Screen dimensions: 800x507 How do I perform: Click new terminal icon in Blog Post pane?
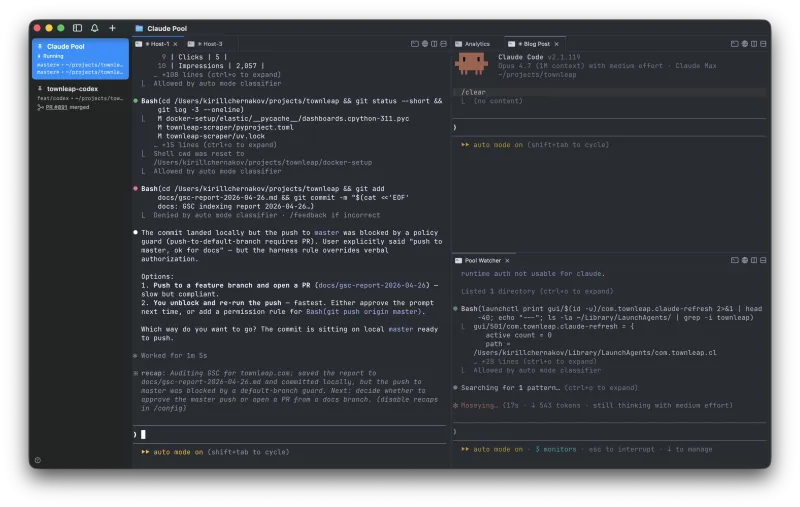(x=735, y=44)
